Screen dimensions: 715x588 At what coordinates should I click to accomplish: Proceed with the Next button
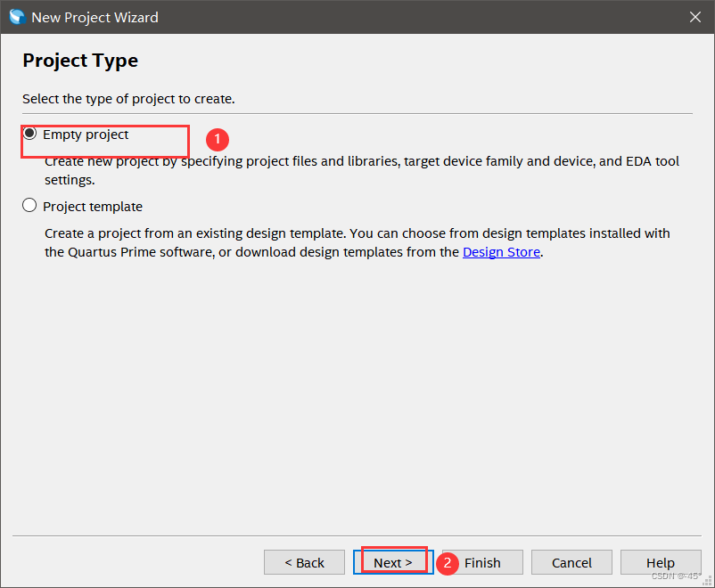pyautogui.click(x=393, y=562)
